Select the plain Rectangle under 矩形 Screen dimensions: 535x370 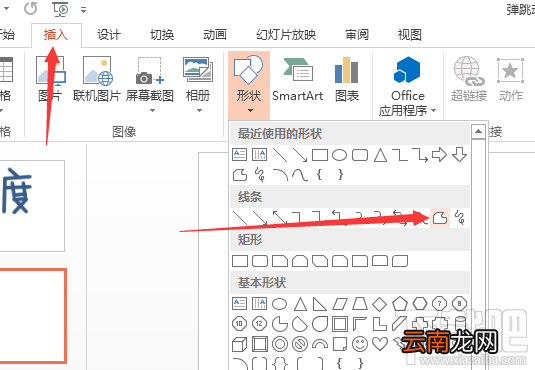(240, 261)
